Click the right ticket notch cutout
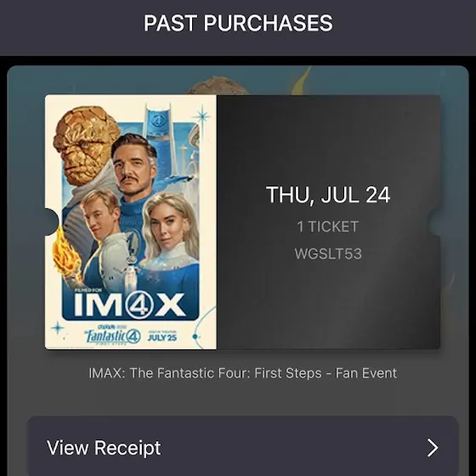The height and width of the screenshot is (476, 476). coord(433,222)
